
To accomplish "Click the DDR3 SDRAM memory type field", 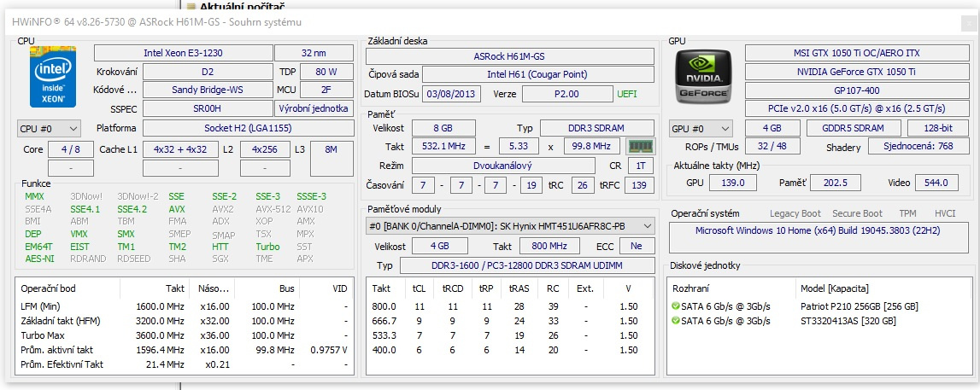I will coord(597,129).
